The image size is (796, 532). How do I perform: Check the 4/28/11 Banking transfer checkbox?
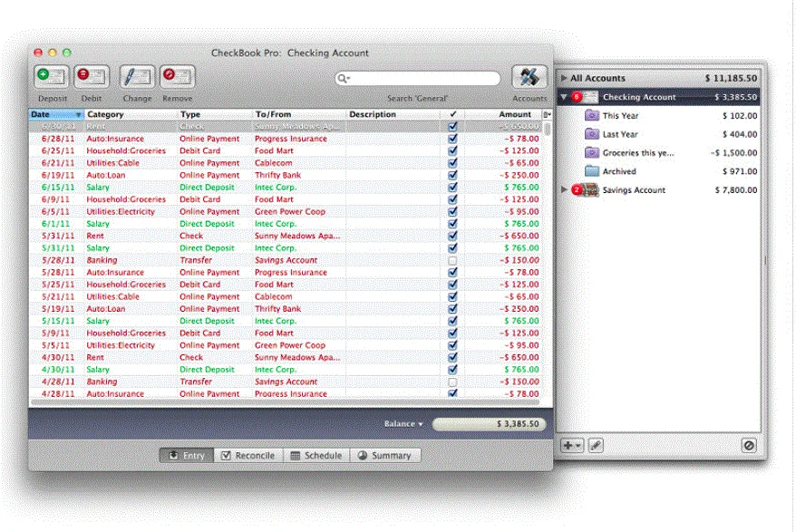[x=452, y=382]
